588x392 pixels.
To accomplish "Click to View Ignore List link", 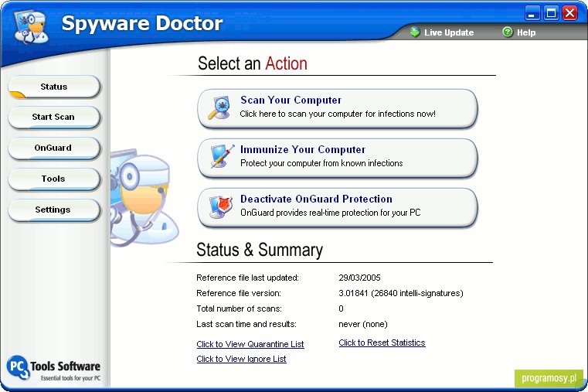I will point(241,359).
